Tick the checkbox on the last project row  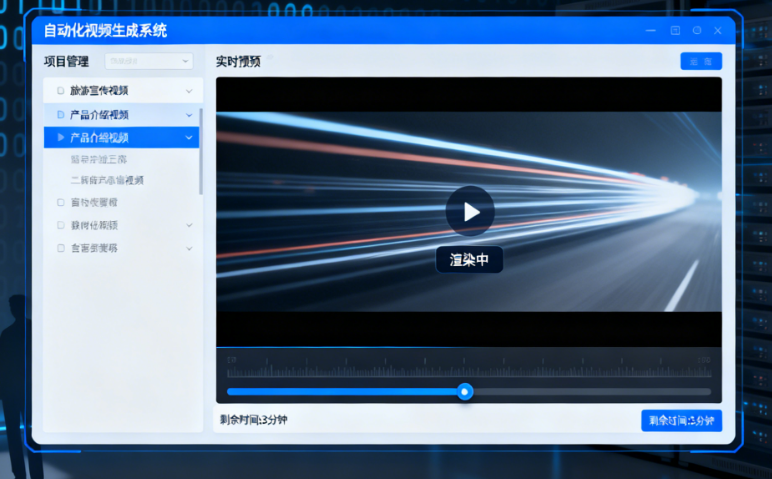click(61, 248)
